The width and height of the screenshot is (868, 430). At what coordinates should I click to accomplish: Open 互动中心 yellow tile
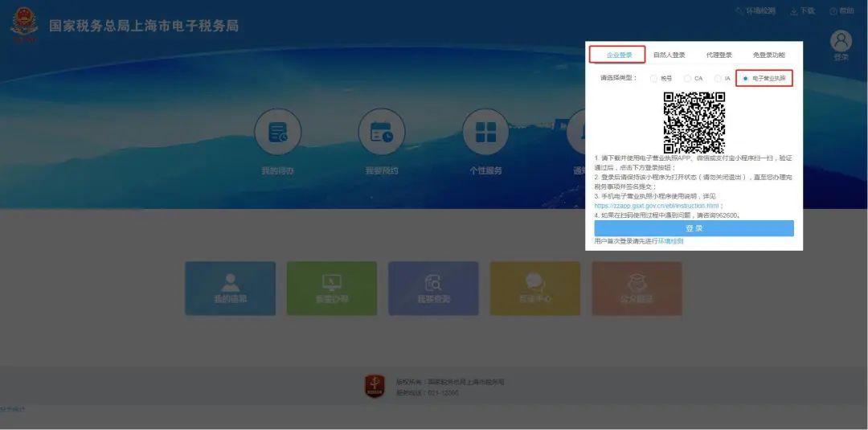[x=535, y=289]
